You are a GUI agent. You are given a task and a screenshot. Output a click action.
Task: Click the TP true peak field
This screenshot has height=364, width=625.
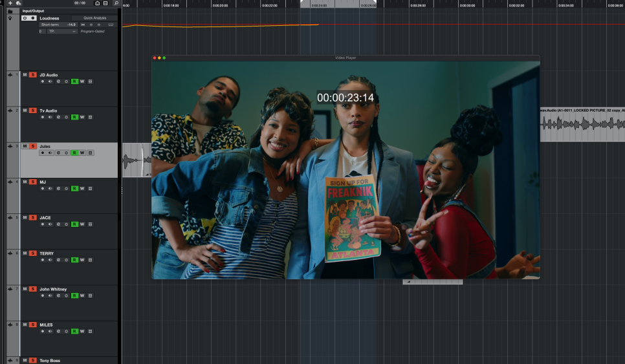[62, 31]
